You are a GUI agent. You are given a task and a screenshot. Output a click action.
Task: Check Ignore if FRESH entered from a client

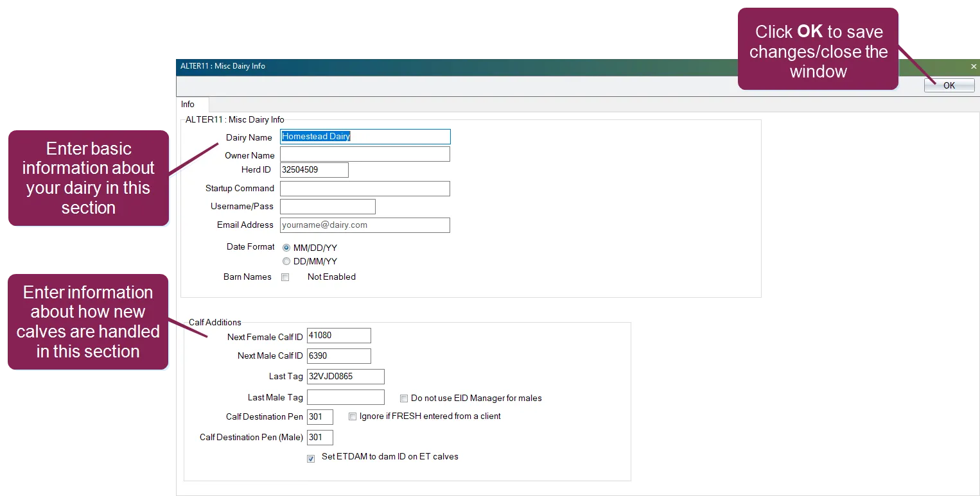[352, 416]
